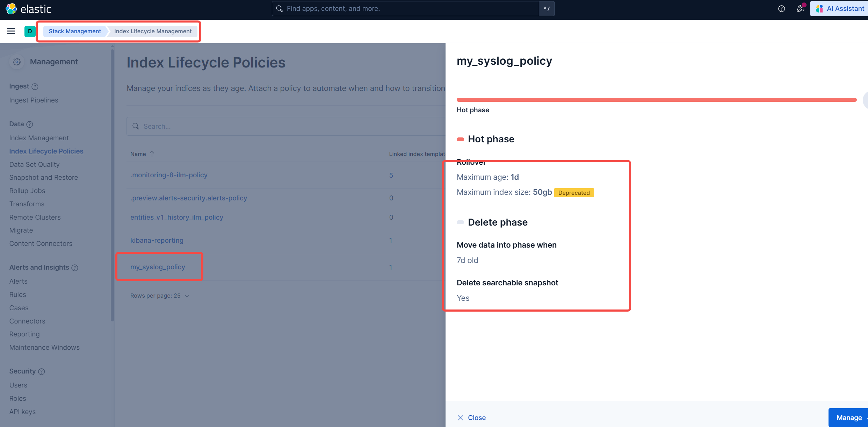Click the help icon in header
Image resolution: width=868 pixels, height=427 pixels.
(781, 9)
